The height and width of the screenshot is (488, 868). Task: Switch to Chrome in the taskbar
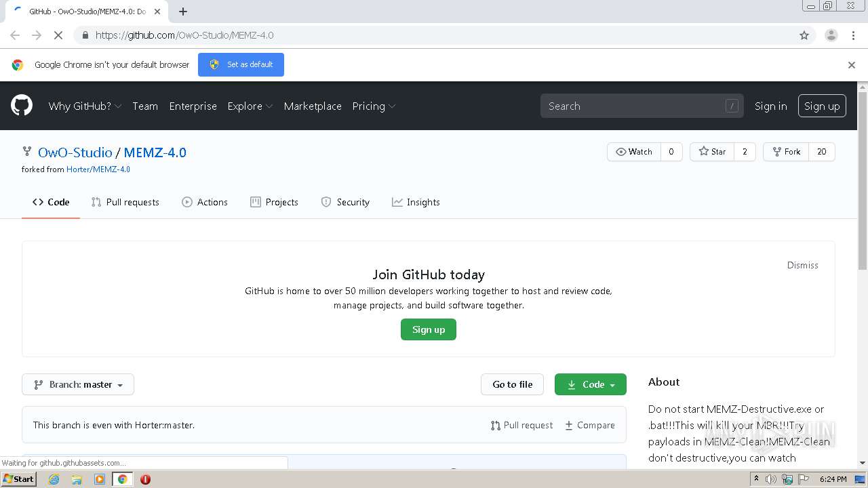[x=123, y=479]
